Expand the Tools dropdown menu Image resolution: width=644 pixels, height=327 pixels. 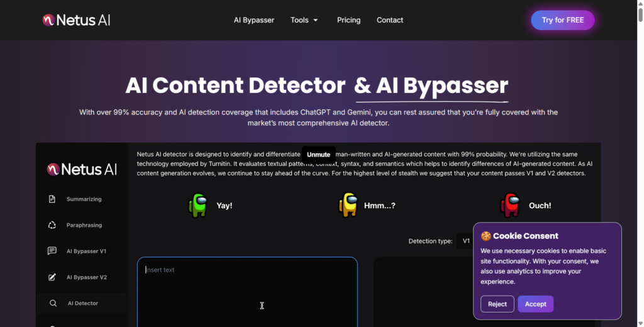pyautogui.click(x=304, y=20)
